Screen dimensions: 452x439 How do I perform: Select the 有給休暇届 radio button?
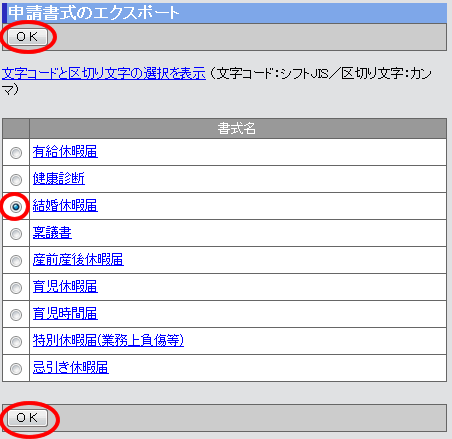(16, 153)
